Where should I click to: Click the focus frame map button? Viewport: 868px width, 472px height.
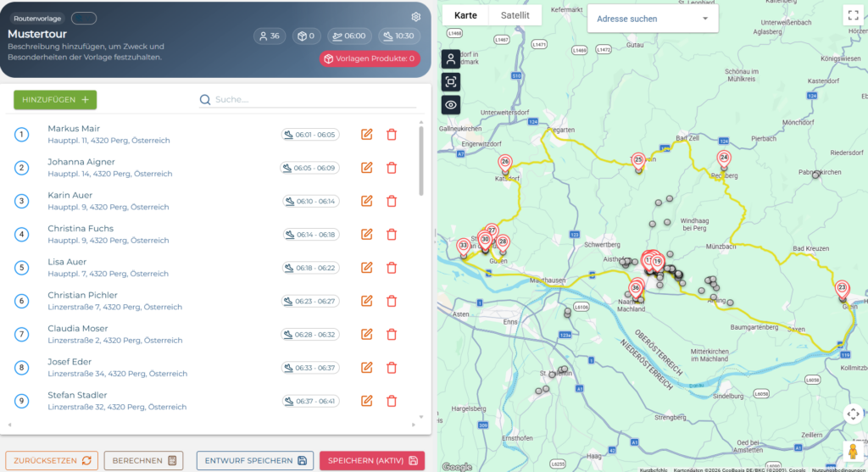pyautogui.click(x=451, y=82)
